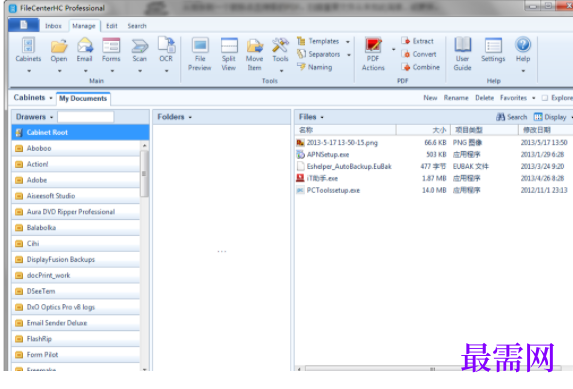Switch to the Edit tab

(x=112, y=26)
